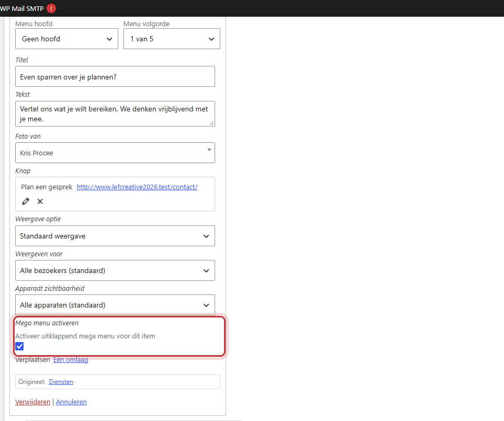
Task: Click the pencil edit icon under Knop
Action: coord(26,201)
